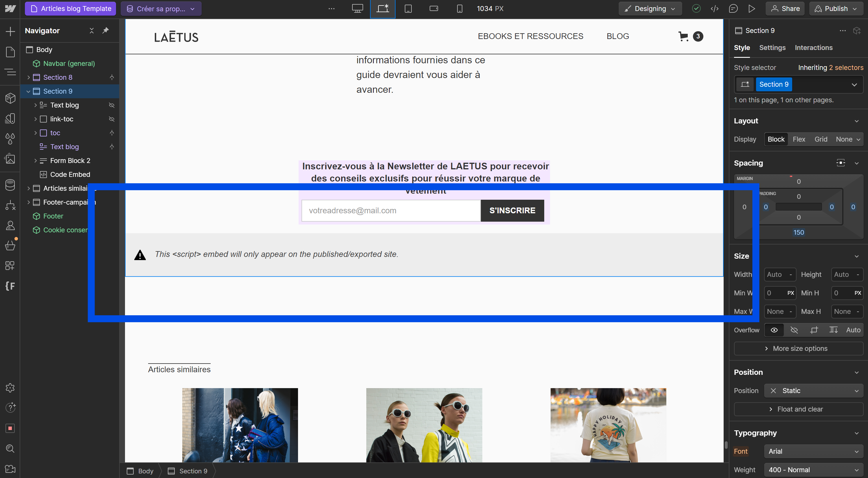Click the Publish button
868x478 pixels.
coord(836,9)
